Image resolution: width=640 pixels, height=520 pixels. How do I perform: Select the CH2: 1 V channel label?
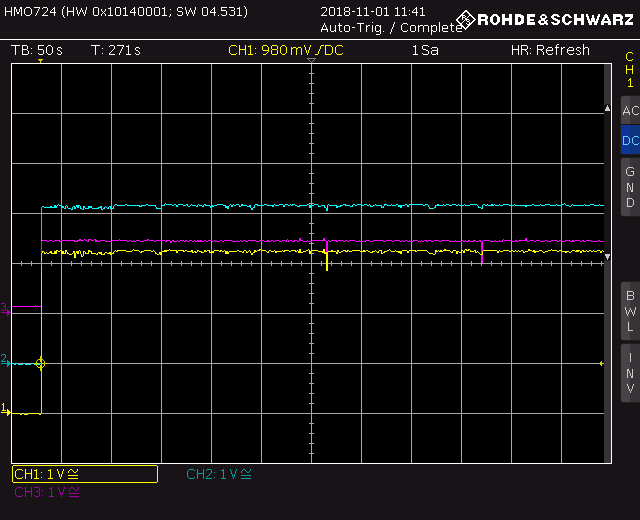tap(219, 474)
